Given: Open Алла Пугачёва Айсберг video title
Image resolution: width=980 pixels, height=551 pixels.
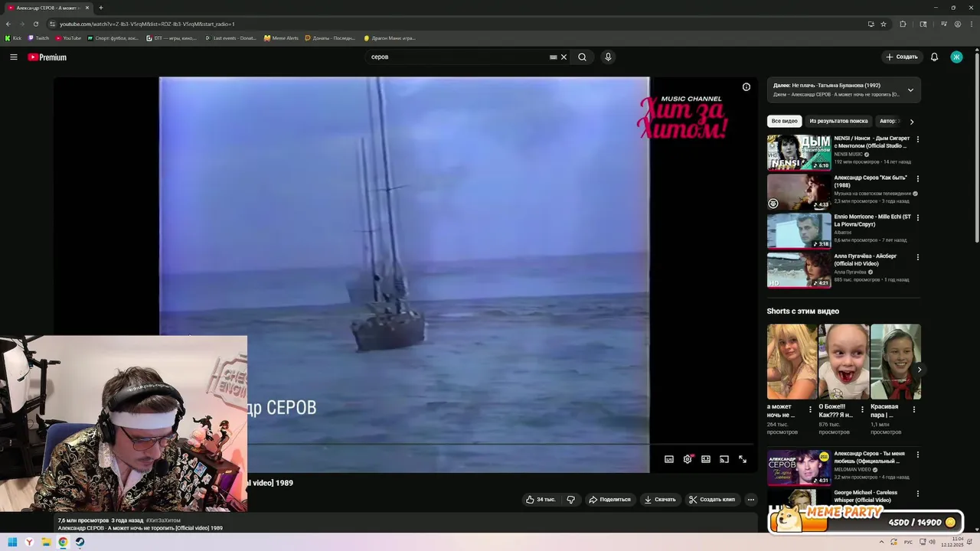Looking at the screenshot, I should [865, 259].
